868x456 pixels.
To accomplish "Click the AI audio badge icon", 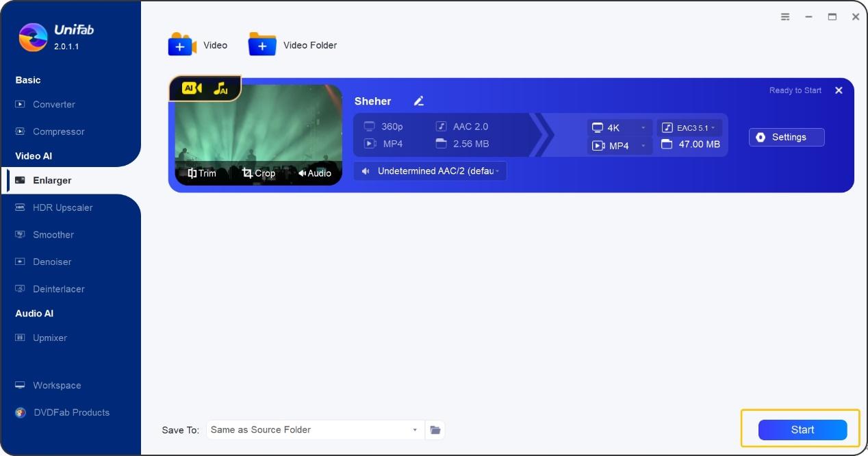I will tap(220, 88).
